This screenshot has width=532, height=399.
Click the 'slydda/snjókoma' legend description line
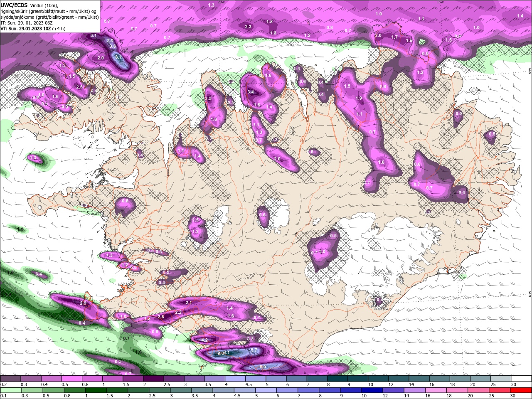coord(49,17)
